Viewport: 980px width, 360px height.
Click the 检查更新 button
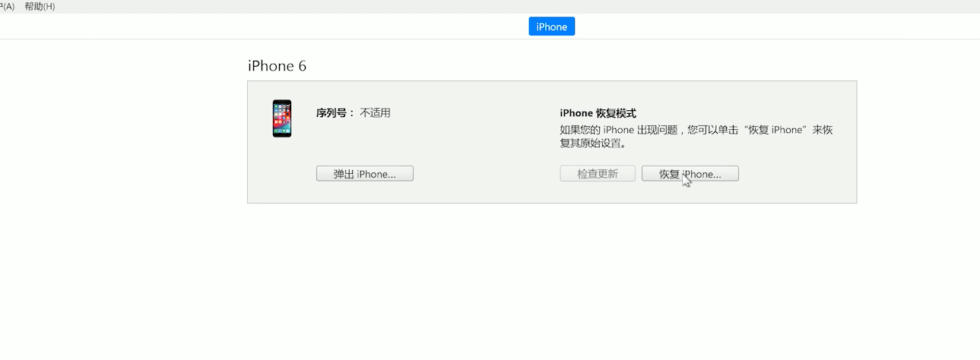point(598,174)
